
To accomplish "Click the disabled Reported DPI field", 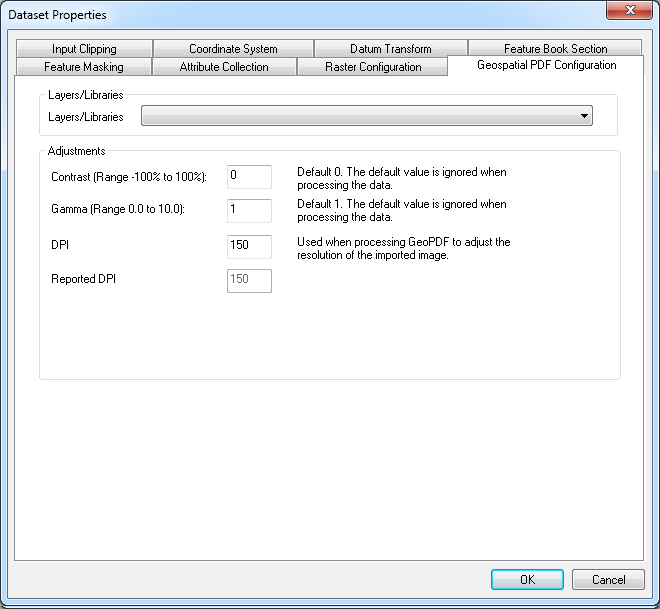I will (x=249, y=281).
